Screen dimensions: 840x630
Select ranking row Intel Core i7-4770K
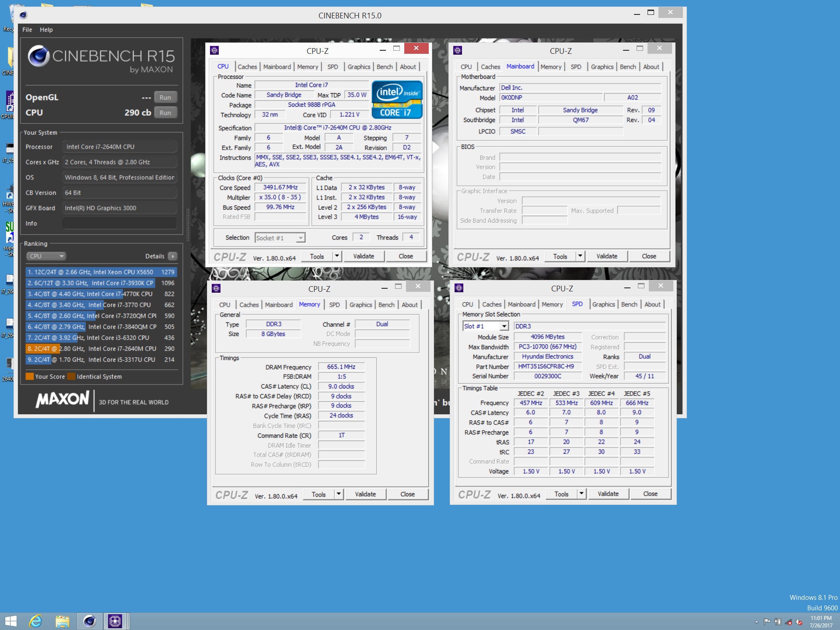tap(101, 294)
